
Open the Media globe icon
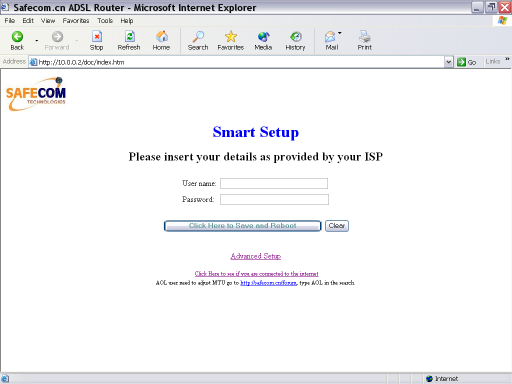263,36
